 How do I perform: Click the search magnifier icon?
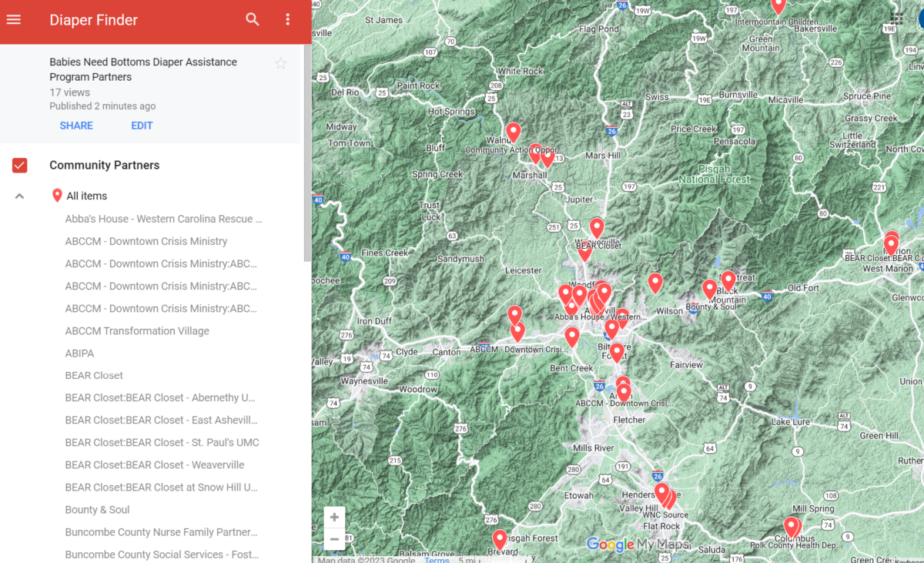pos(253,19)
